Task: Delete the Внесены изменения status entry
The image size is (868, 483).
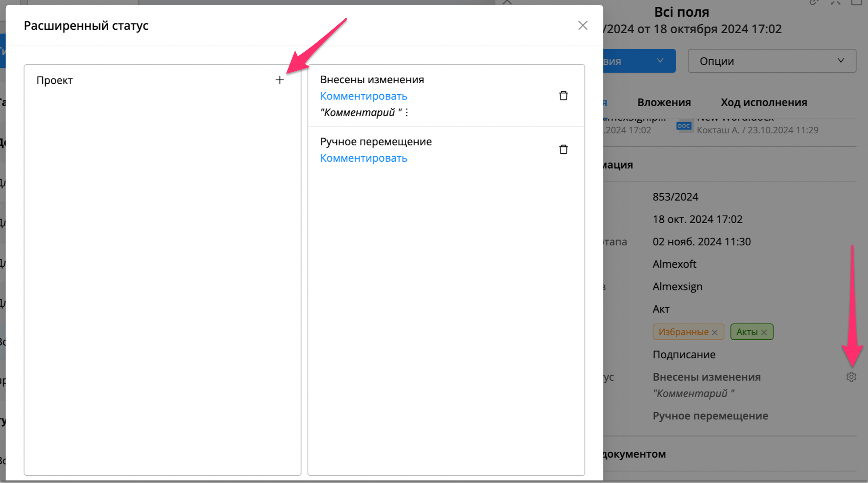Action: 563,96
